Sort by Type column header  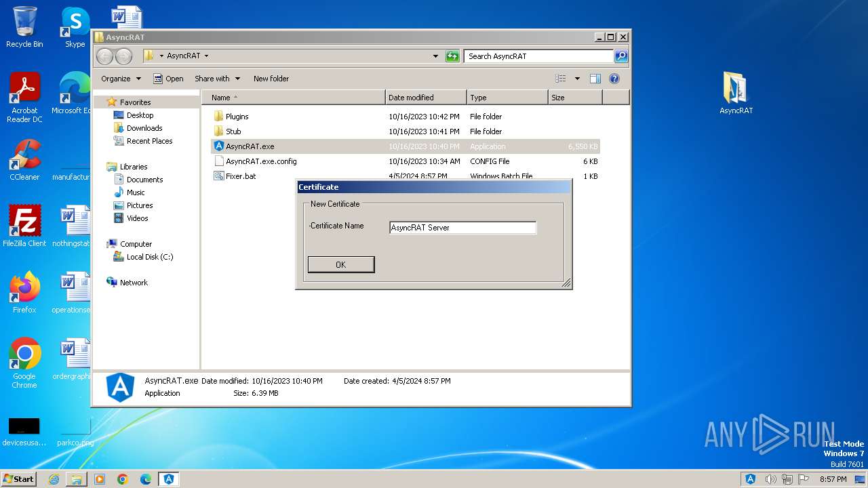pos(507,98)
